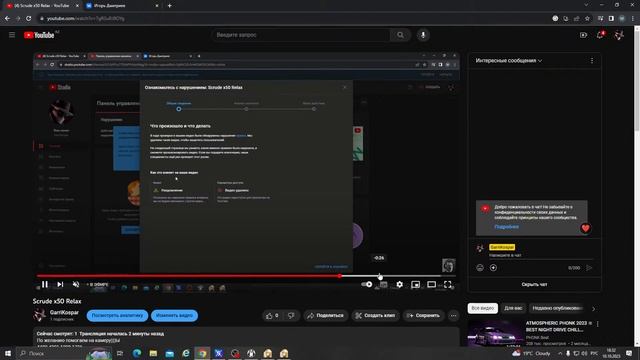The image size is (640, 360).
Task: Skip to the next video
Action: 60,284
